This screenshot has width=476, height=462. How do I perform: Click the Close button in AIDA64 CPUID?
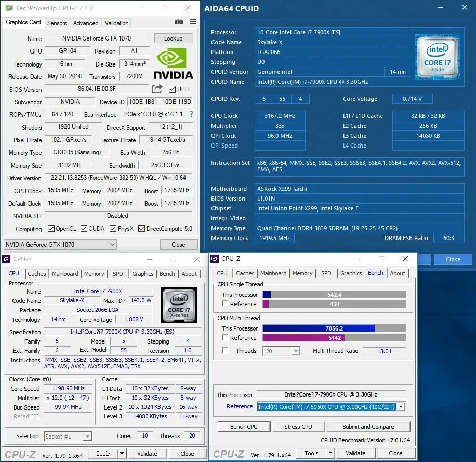453,259
